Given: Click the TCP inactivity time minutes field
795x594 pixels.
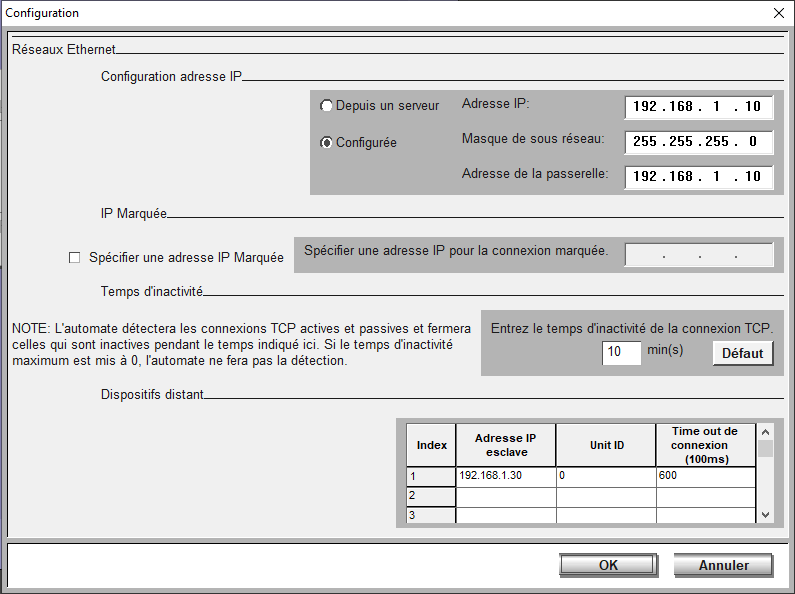Looking at the screenshot, I should point(621,353).
